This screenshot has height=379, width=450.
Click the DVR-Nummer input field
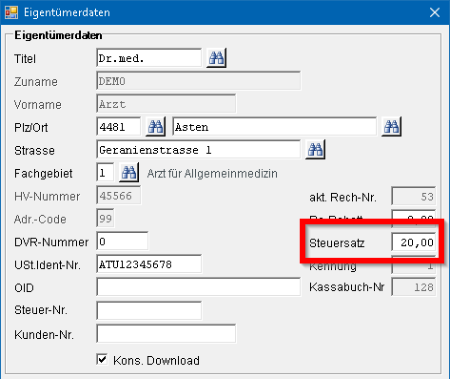click(x=122, y=241)
